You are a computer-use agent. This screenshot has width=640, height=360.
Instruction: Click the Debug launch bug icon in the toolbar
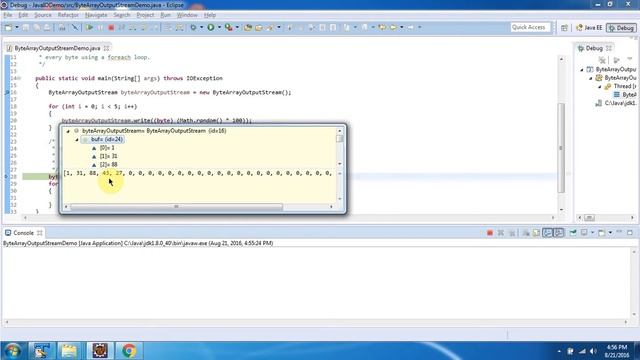[x=193, y=27]
